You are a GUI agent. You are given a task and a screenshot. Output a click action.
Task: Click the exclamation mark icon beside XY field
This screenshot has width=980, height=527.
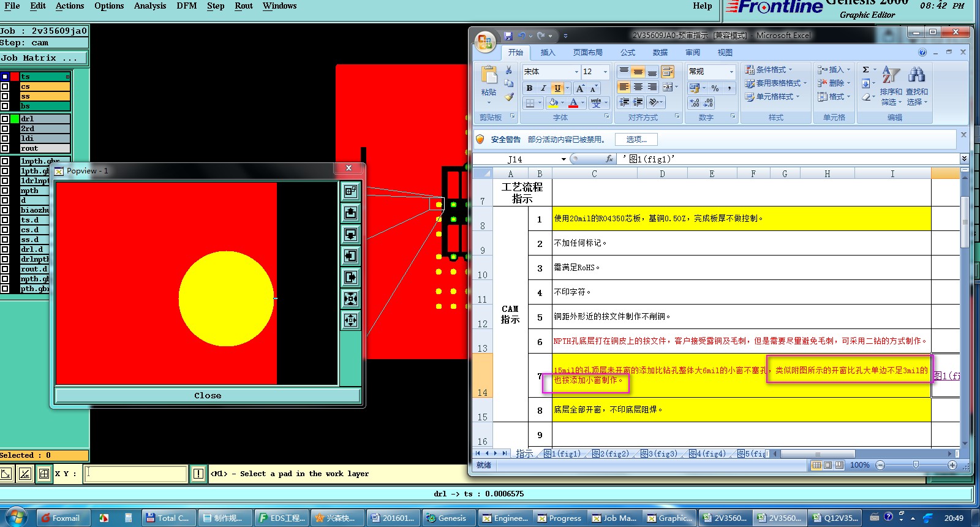[x=198, y=474]
